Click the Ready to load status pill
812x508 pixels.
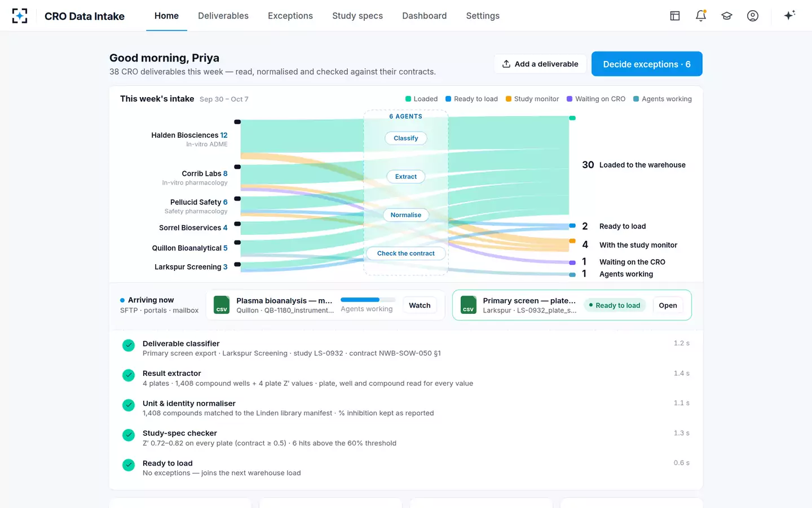615,305
